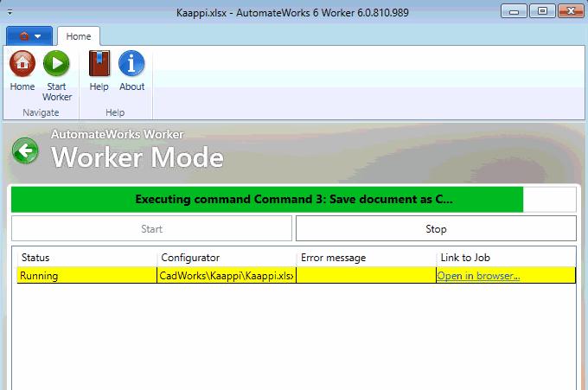The width and height of the screenshot is (588, 390).
Task: Click the Home ribbon icon
Action: [x=22, y=64]
